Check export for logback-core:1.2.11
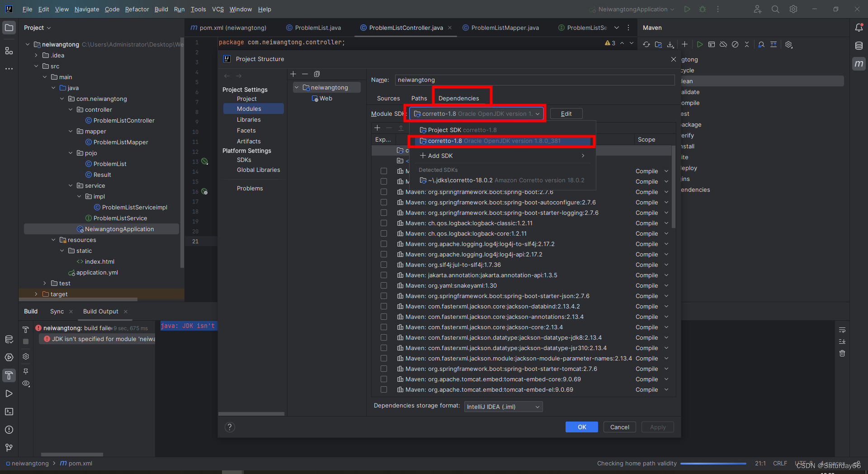The width and height of the screenshot is (868, 474). click(x=384, y=233)
